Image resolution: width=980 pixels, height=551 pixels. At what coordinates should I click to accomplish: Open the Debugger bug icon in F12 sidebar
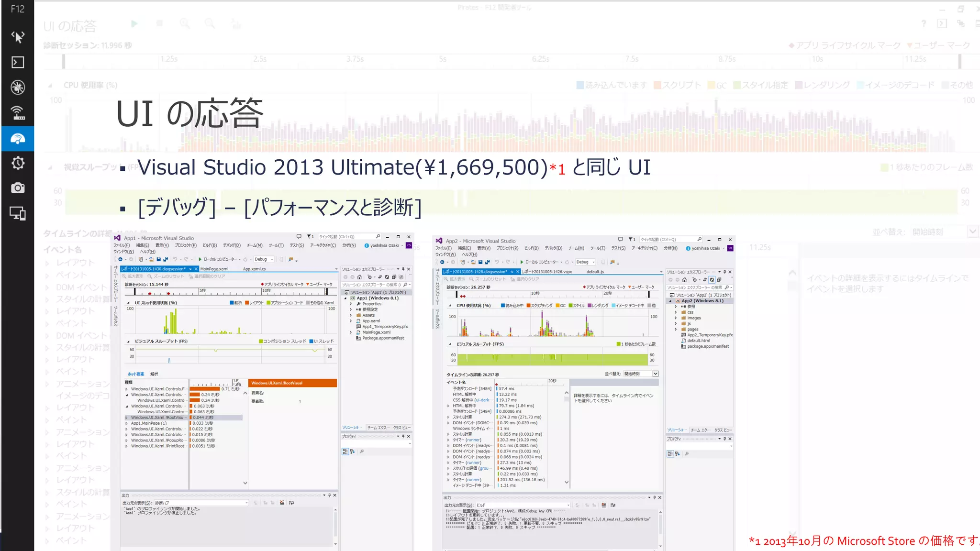click(x=18, y=88)
